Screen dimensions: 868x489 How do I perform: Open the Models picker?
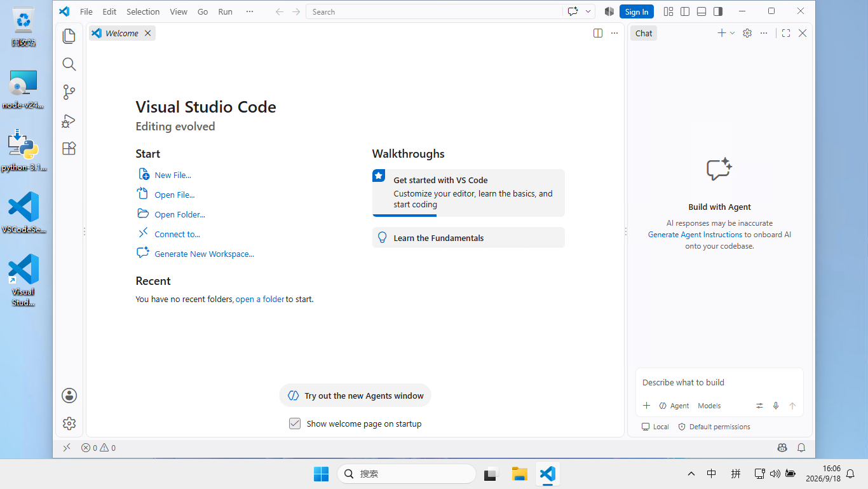click(709, 406)
